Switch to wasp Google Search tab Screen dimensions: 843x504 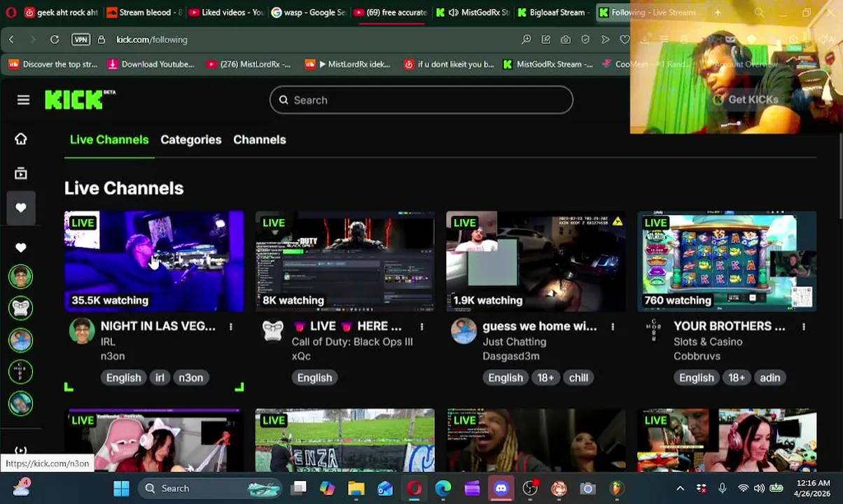(x=309, y=13)
